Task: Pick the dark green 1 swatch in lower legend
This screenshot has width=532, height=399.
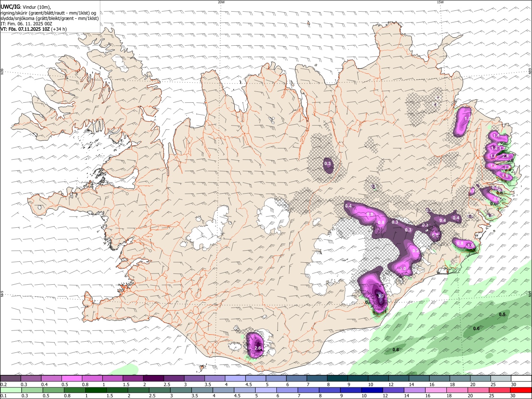Action: (x=96, y=390)
